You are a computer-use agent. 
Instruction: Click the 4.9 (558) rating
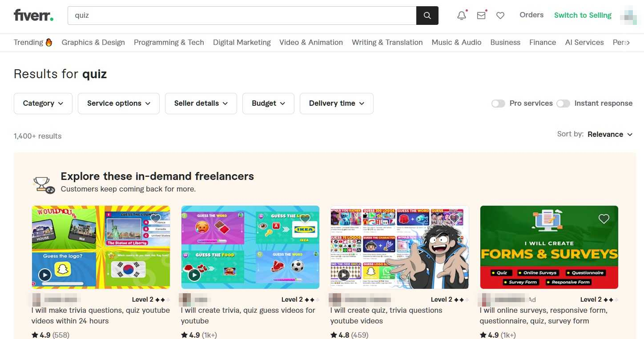coord(50,335)
